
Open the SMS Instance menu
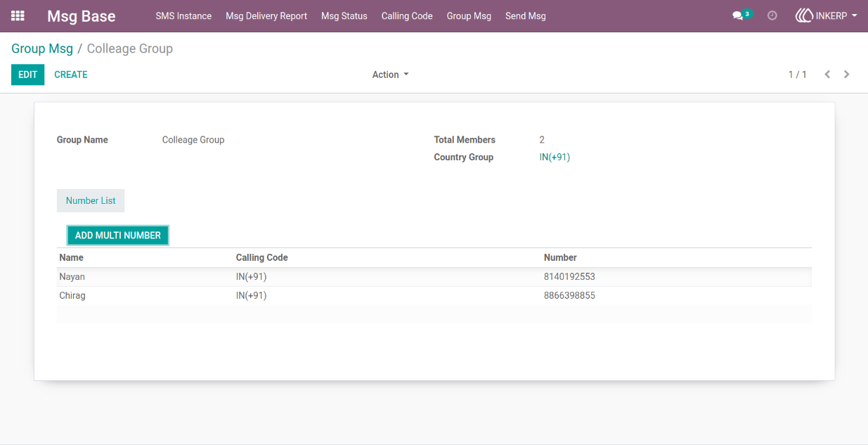tap(183, 15)
